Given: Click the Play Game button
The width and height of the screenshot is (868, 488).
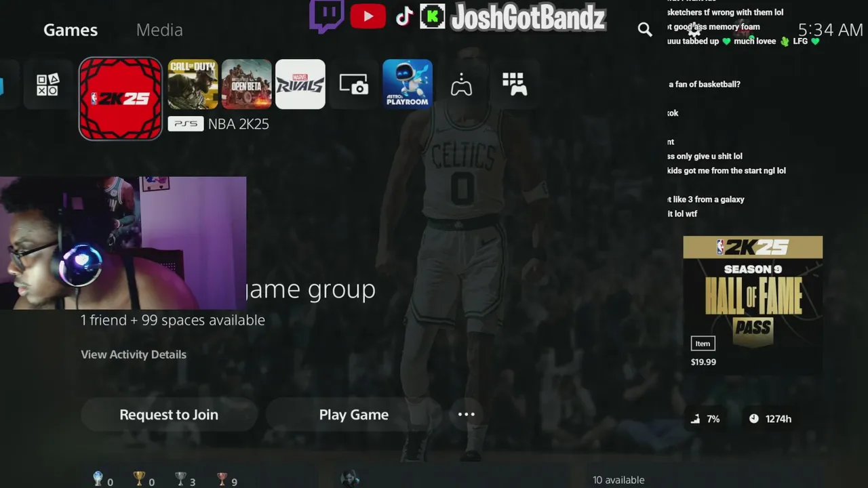Looking at the screenshot, I should pos(354,415).
